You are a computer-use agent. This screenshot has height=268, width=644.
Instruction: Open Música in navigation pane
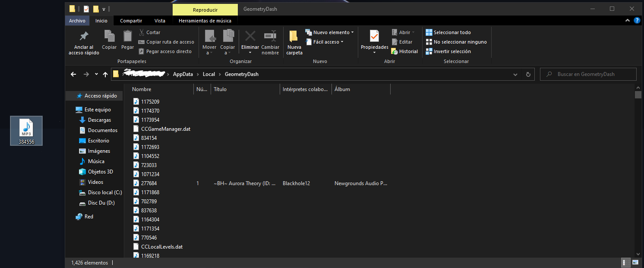[x=92, y=161]
